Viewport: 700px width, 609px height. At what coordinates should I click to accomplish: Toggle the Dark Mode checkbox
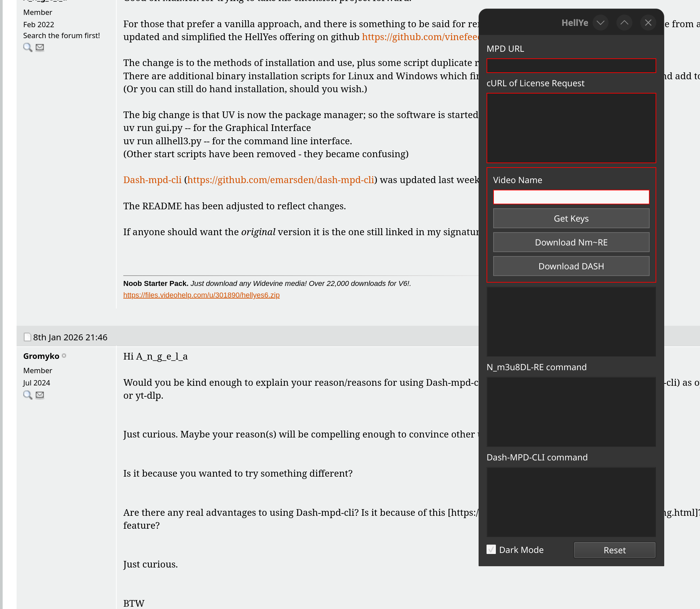pos(491,550)
